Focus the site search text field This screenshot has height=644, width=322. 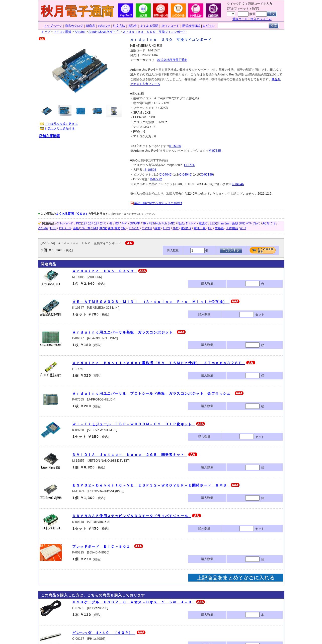point(243,26)
